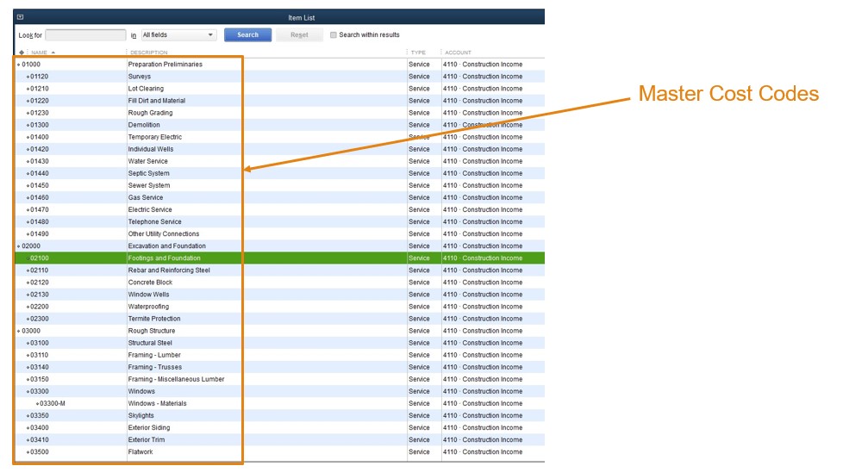Click the Windows - Materials description
868x472 pixels.
pyautogui.click(x=157, y=404)
